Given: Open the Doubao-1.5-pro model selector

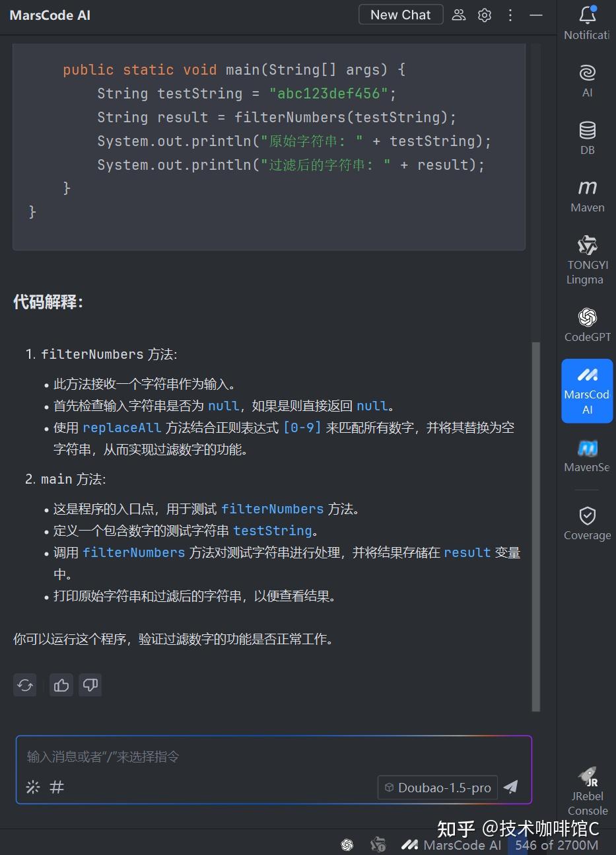Looking at the screenshot, I should 437,787.
